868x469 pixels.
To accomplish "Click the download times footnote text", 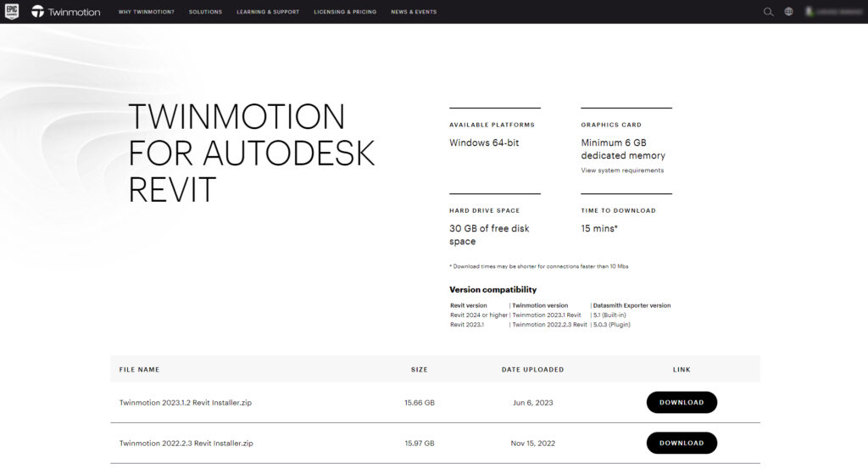I will point(538,266).
